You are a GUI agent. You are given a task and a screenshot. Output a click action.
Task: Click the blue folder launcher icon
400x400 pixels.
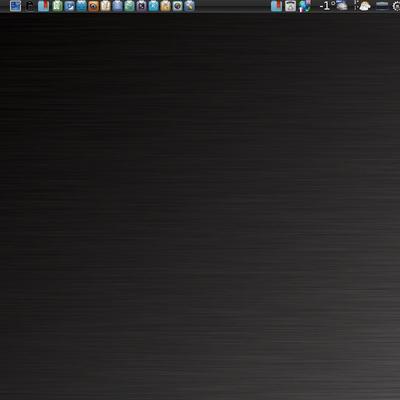click(81, 6)
